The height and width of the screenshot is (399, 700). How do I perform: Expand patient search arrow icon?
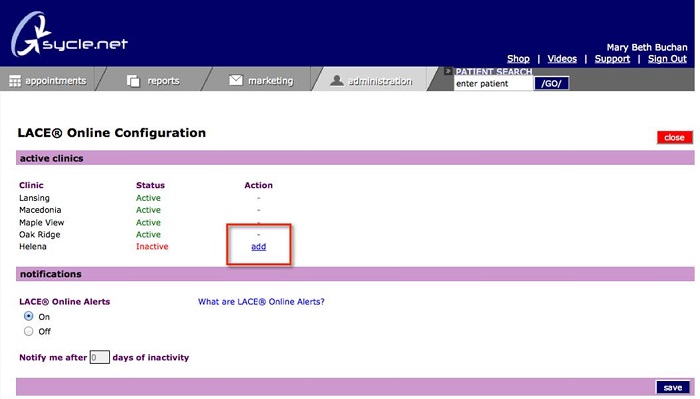coord(448,71)
